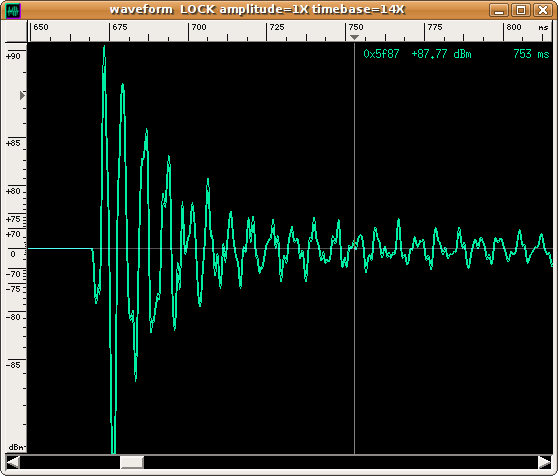Click the amplitude marker triangle on left scale

22,95
